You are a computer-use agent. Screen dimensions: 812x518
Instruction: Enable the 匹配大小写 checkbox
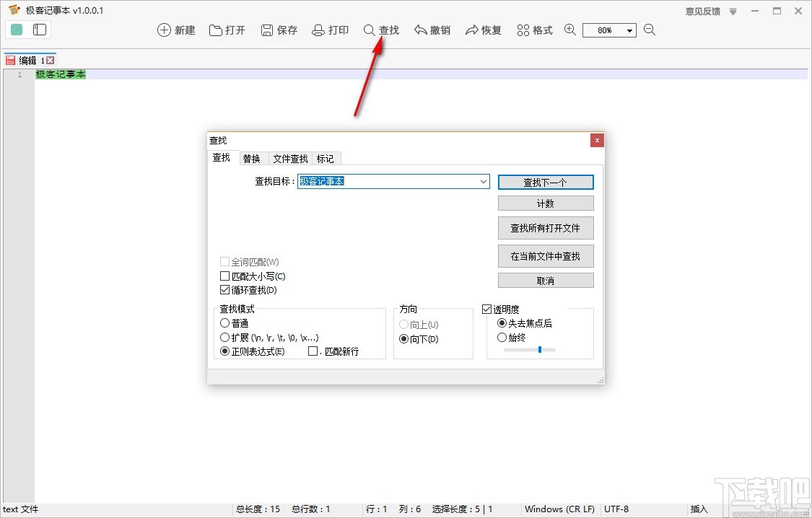tap(225, 276)
